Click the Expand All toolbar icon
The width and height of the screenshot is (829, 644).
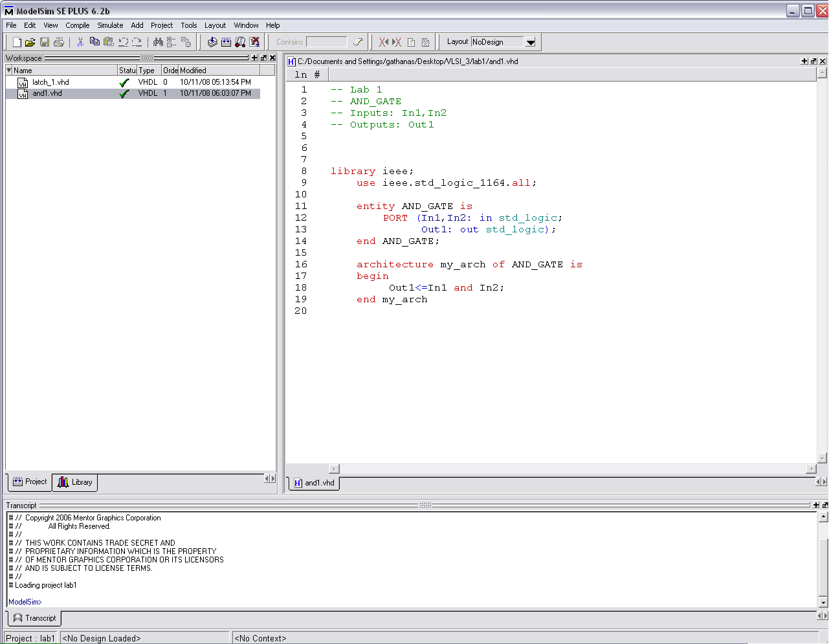pyautogui.click(x=186, y=42)
